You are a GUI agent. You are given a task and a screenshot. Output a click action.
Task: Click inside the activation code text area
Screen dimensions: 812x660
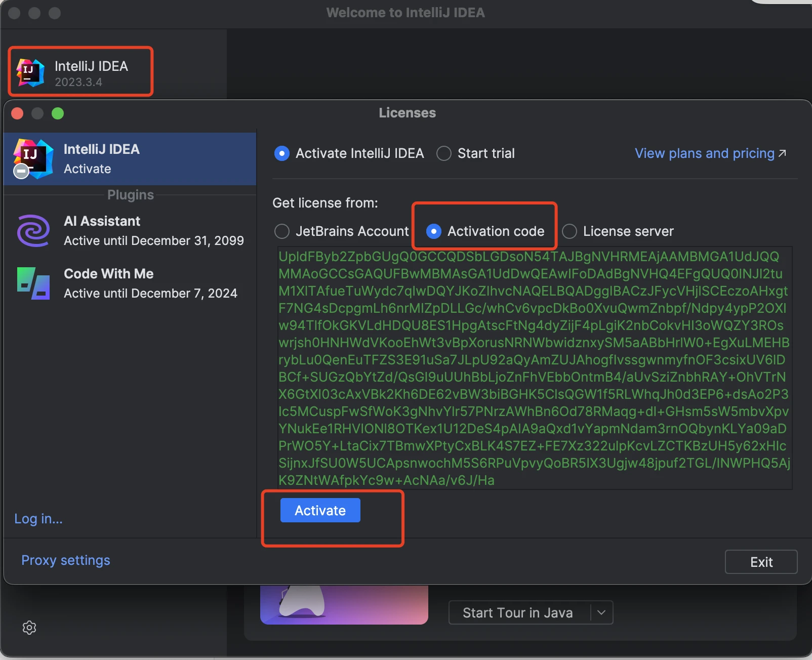534,368
